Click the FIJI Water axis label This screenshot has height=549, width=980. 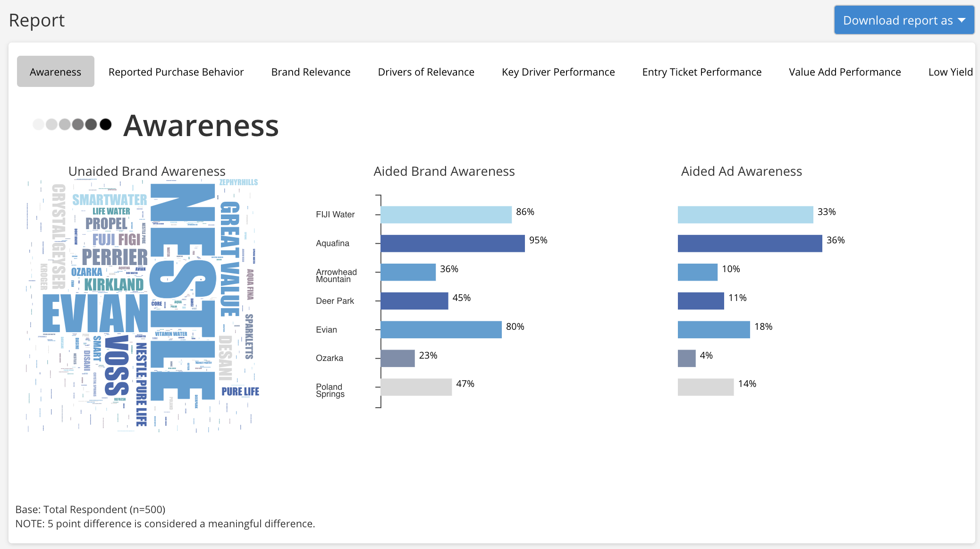click(335, 214)
